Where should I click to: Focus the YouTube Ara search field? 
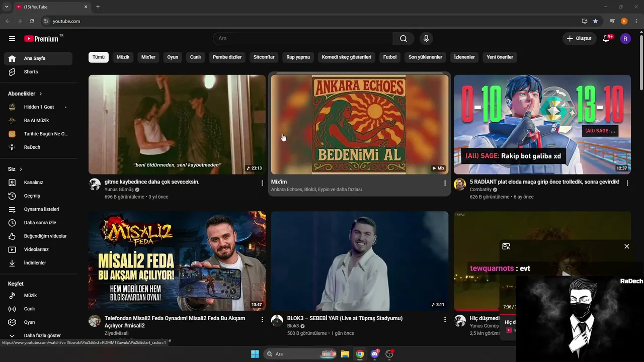pos(303,39)
